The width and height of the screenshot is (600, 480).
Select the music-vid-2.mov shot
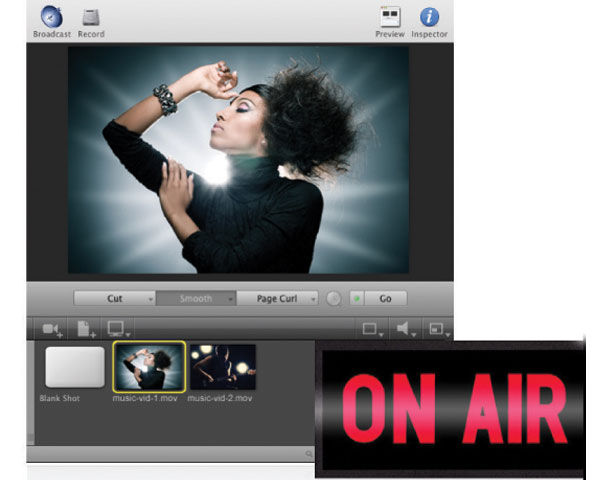click(222, 367)
